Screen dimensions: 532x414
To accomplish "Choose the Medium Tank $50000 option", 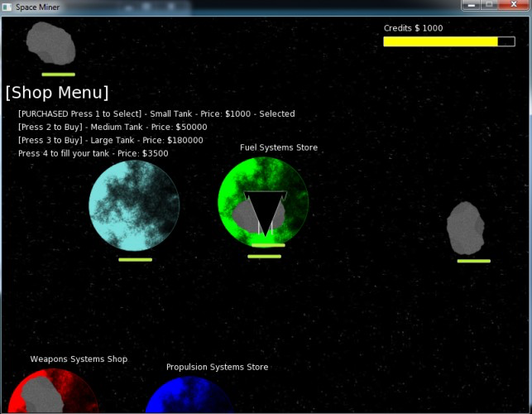I will pyautogui.click(x=113, y=127).
